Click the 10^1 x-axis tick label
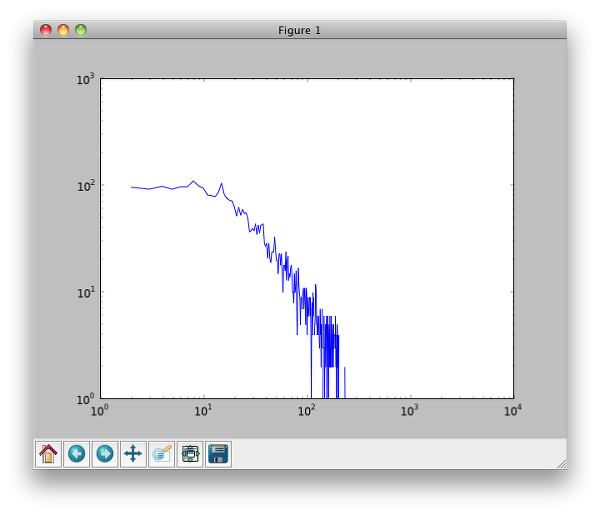 click(x=204, y=411)
